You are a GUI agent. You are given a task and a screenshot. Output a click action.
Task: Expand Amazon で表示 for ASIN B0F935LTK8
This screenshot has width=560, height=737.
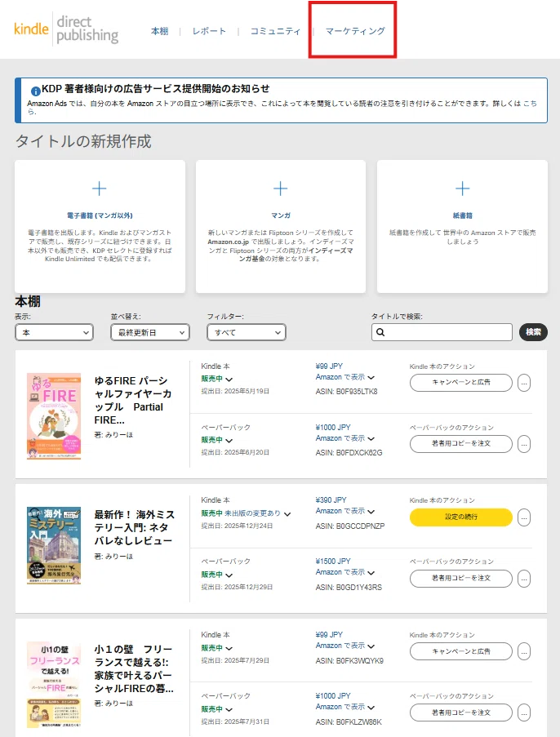coord(345,377)
